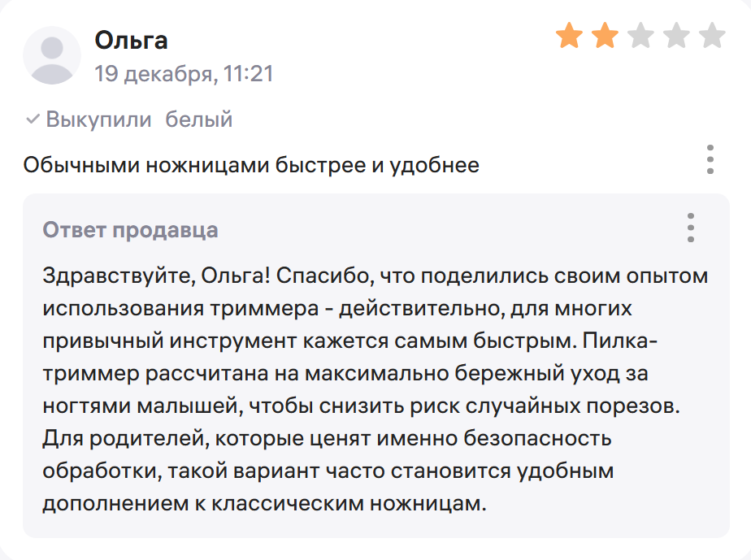Image resolution: width=751 pixels, height=560 pixels.
Task: Collapse the Ответ продавца section
Action: pos(130,229)
